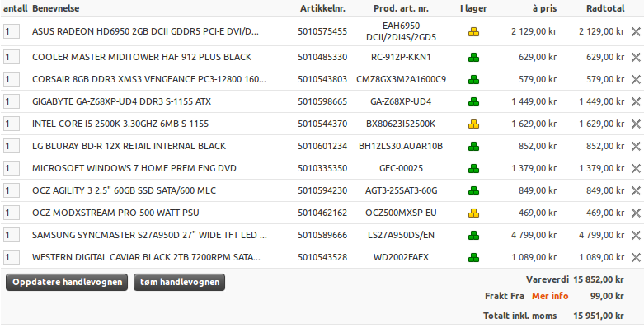Select product code WD2002FAEX
The width and height of the screenshot is (644, 328).
pyautogui.click(x=401, y=257)
